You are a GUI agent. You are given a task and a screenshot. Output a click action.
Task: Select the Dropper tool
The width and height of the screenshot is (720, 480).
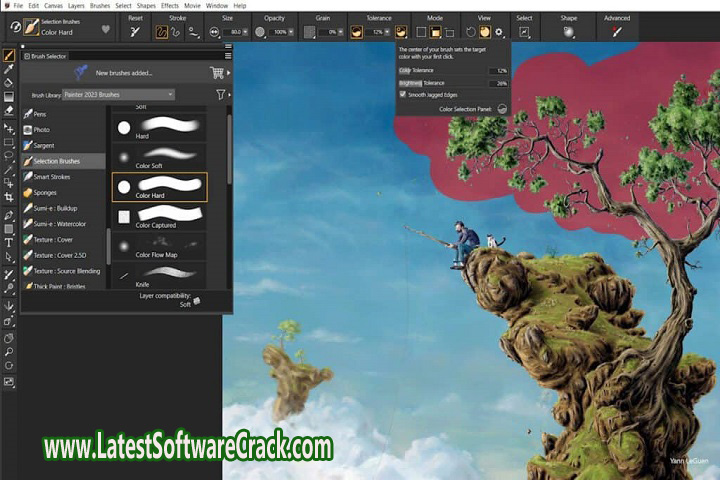(x=9, y=69)
